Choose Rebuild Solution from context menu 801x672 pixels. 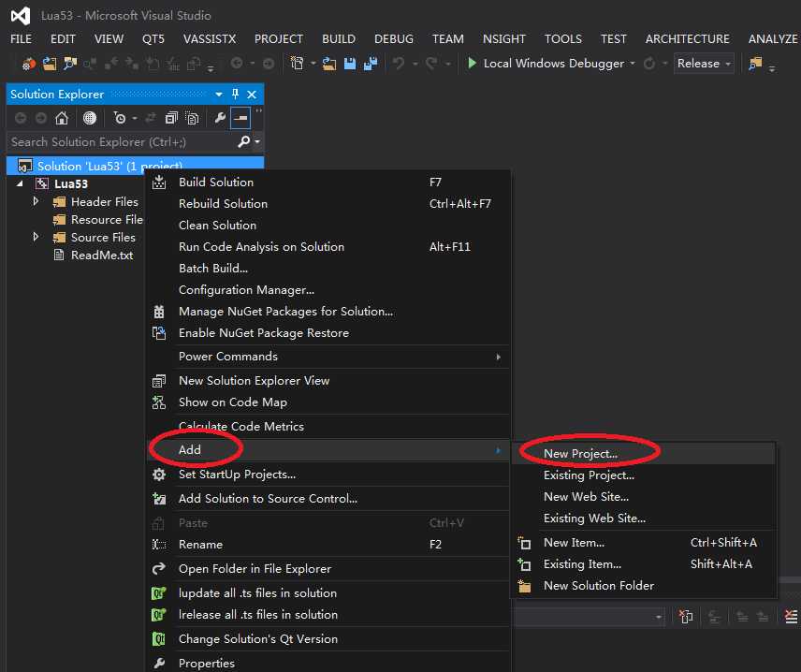point(328,204)
